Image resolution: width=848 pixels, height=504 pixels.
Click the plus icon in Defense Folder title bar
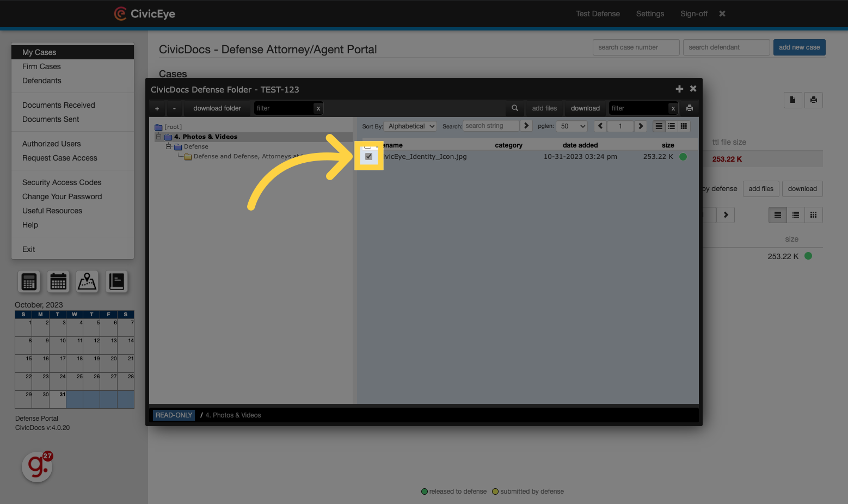pyautogui.click(x=679, y=89)
